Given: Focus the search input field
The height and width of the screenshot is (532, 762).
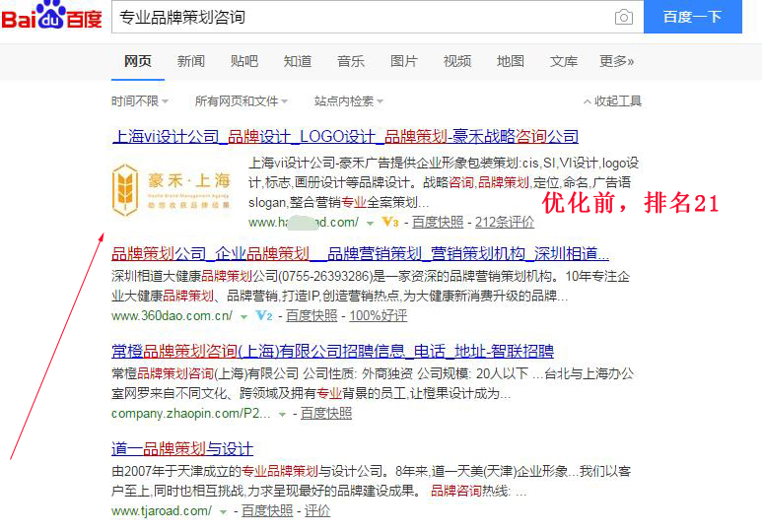Looking at the screenshot, I should pyautogui.click(x=378, y=17).
